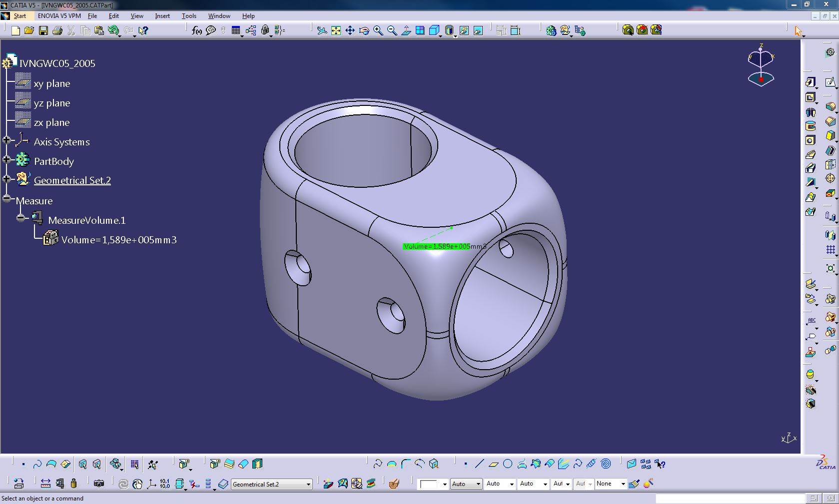Click the Painter brush icon in graphic properties
The height and width of the screenshot is (504, 839).
pos(634,484)
